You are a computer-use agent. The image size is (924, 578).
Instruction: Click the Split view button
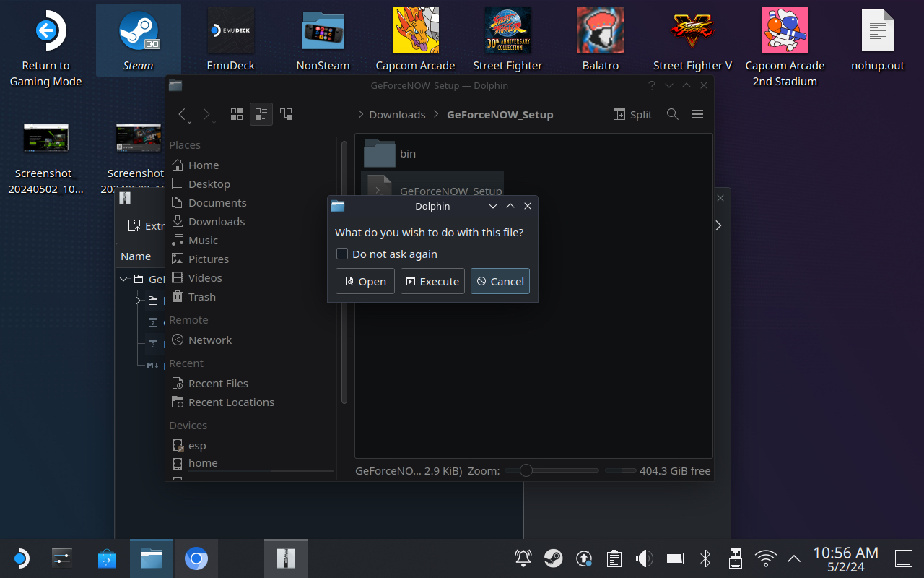click(x=632, y=114)
